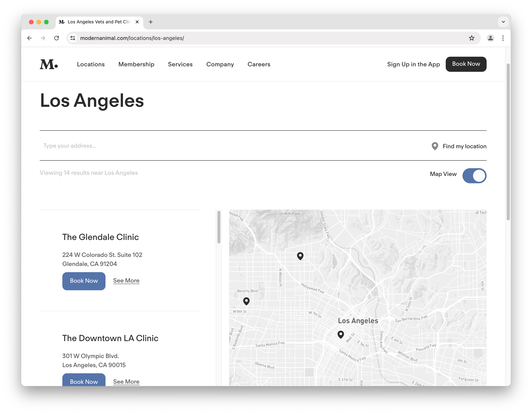
Task: Click the clinic list scrollbar thumb
Action: coord(219,227)
